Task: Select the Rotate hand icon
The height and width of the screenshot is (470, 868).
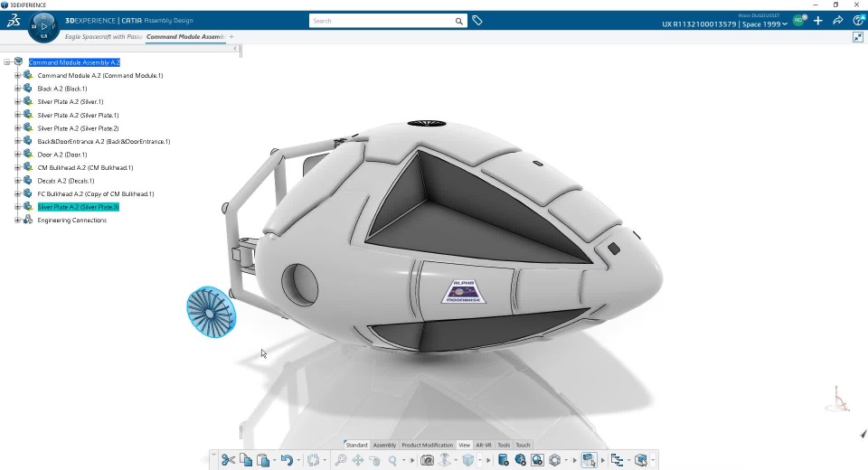Action: tap(374, 460)
